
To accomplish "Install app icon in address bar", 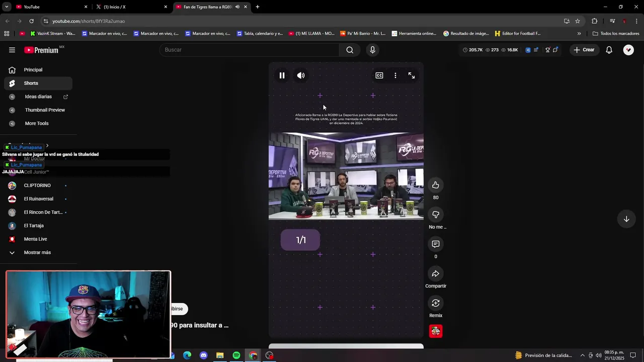I will (x=567, y=21).
